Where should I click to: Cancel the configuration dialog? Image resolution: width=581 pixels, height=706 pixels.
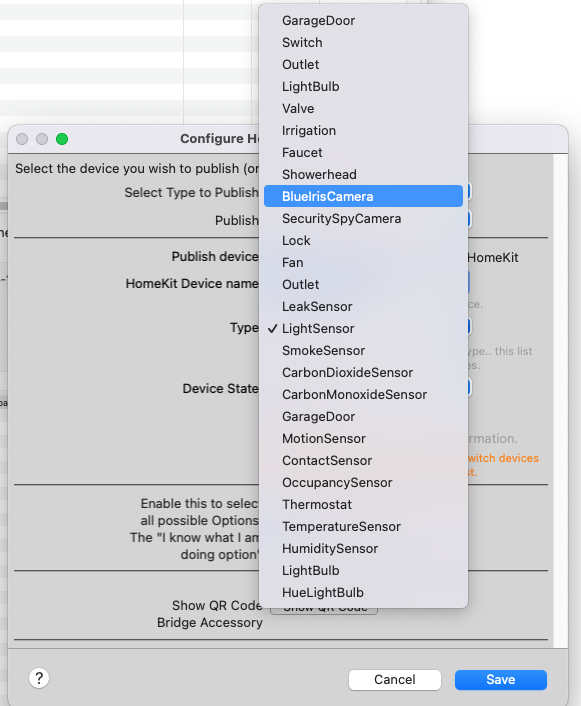pyautogui.click(x=395, y=679)
